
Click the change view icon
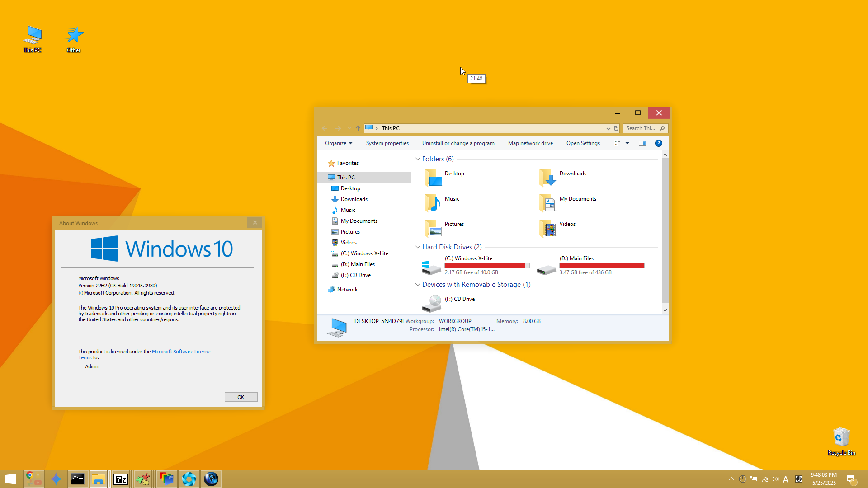point(617,143)
